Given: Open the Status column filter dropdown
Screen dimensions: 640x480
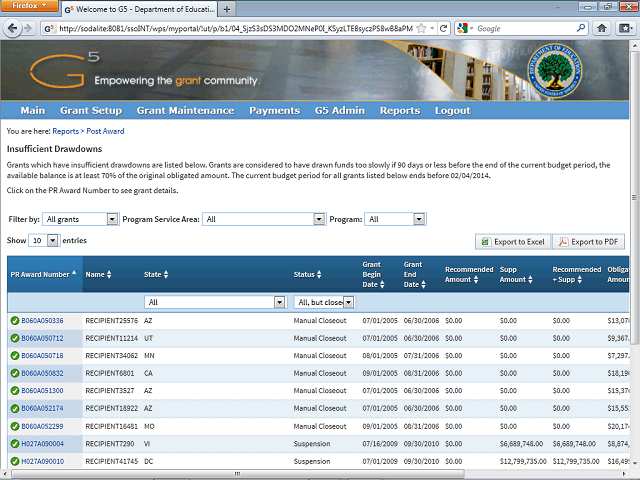Looking at the screenshot, I should (324, 302).
